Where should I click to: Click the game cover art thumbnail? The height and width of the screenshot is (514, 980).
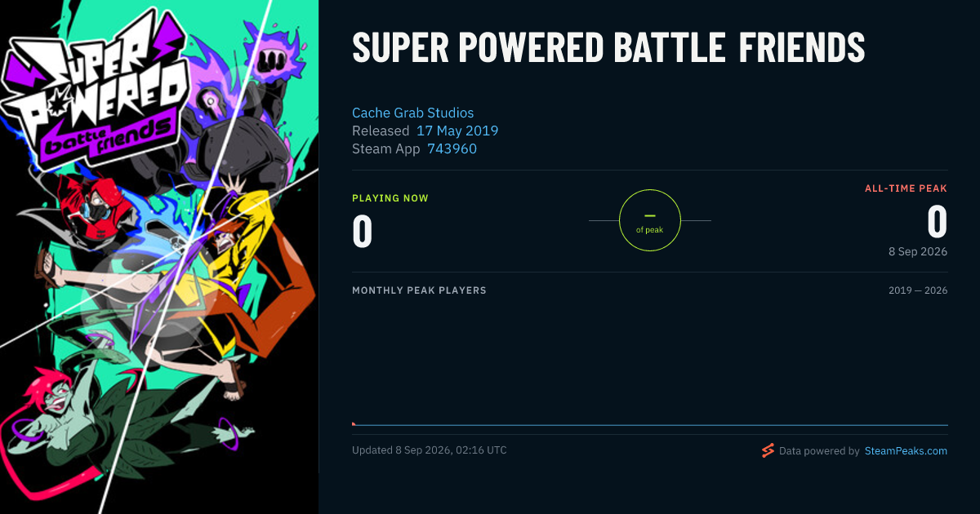pyautogui.click(x=159, y=257)
